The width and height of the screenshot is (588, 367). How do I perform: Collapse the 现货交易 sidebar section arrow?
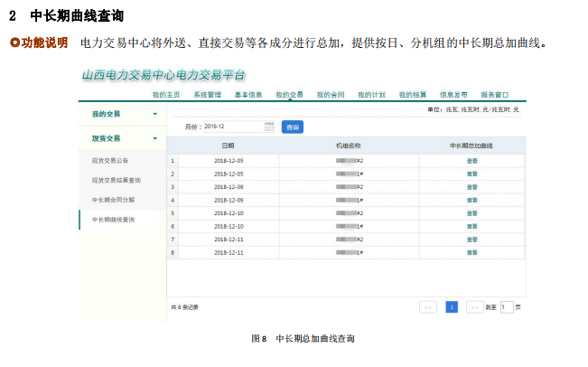pos(154,139)
